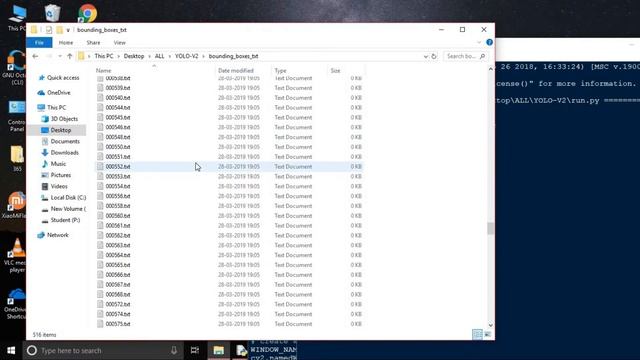Image resolution: width=640 pixels, height=360 pixels.
Task: Switch to Details view layout button
Action: click(477, 335)
